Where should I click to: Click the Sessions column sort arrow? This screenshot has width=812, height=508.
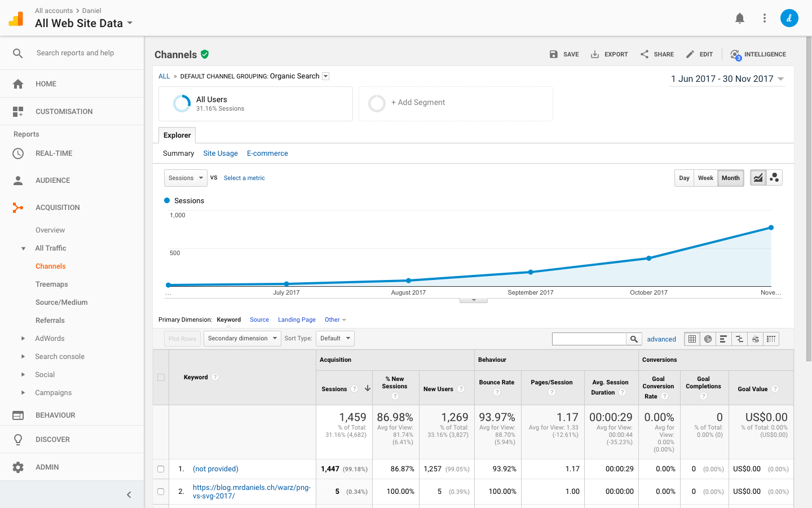[x=368, y=388]
